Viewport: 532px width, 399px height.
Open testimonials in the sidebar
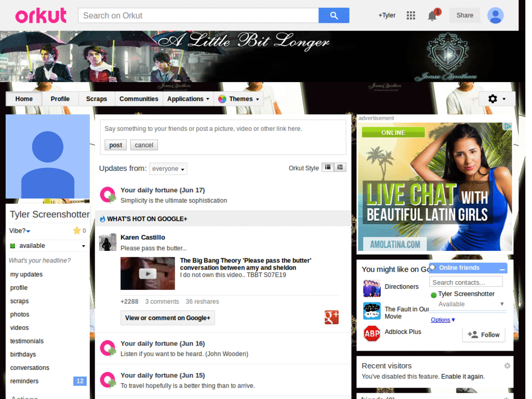(x=27, y=341)
